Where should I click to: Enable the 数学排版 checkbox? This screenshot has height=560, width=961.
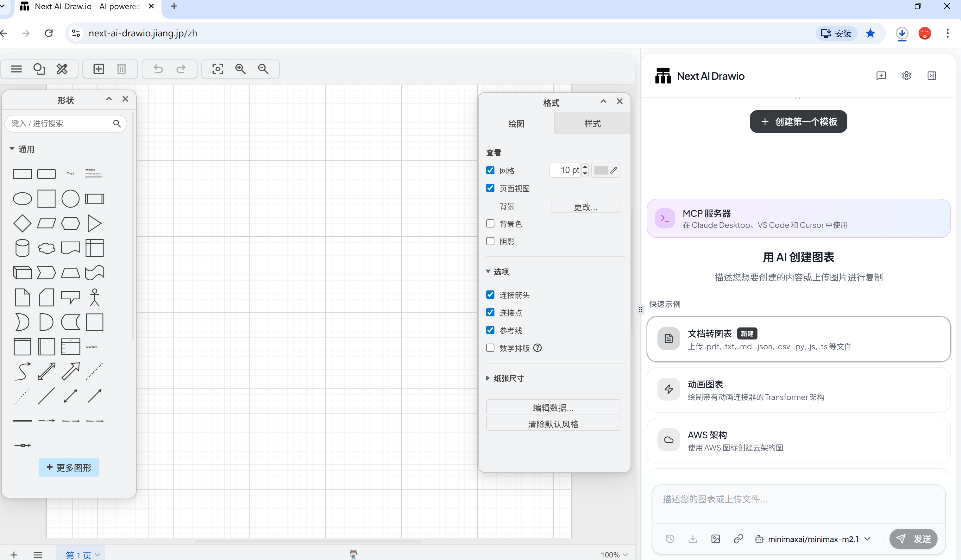click(x=490, y=348)
